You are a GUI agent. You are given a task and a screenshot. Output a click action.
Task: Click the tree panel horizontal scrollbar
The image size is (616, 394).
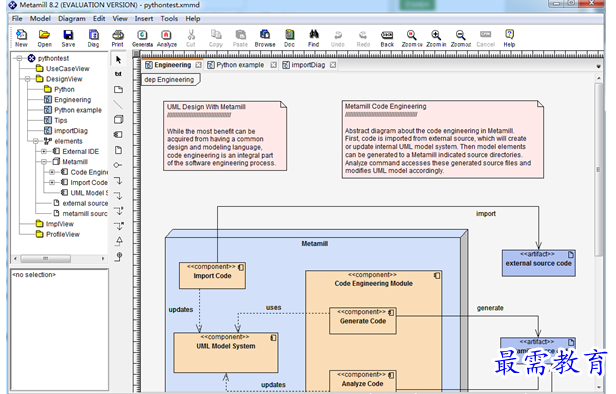46,258
